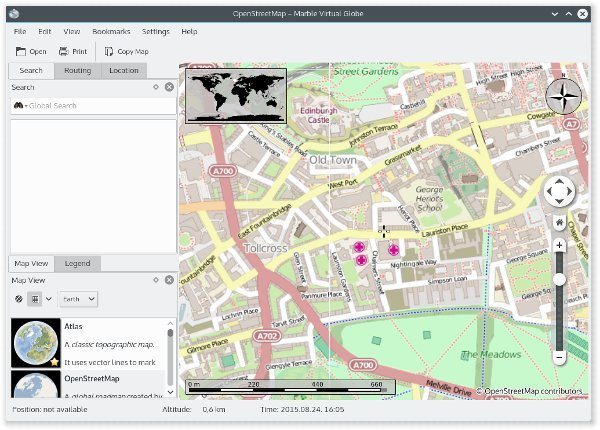Switch to the Legend tab
Image resolution: width=600 pixels, height=430 pixels.
[77, 263]
